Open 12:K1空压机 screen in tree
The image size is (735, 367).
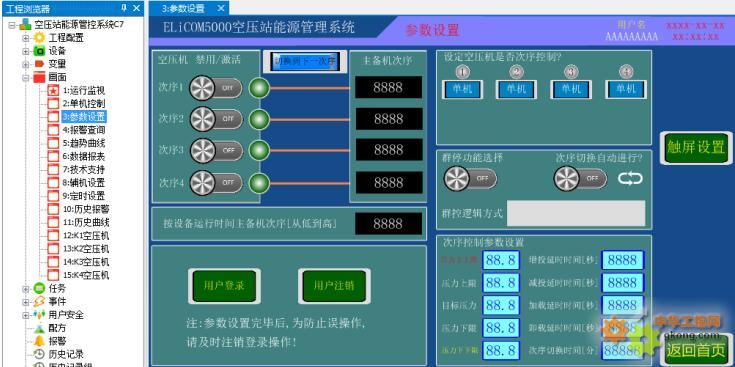(86, 235)
